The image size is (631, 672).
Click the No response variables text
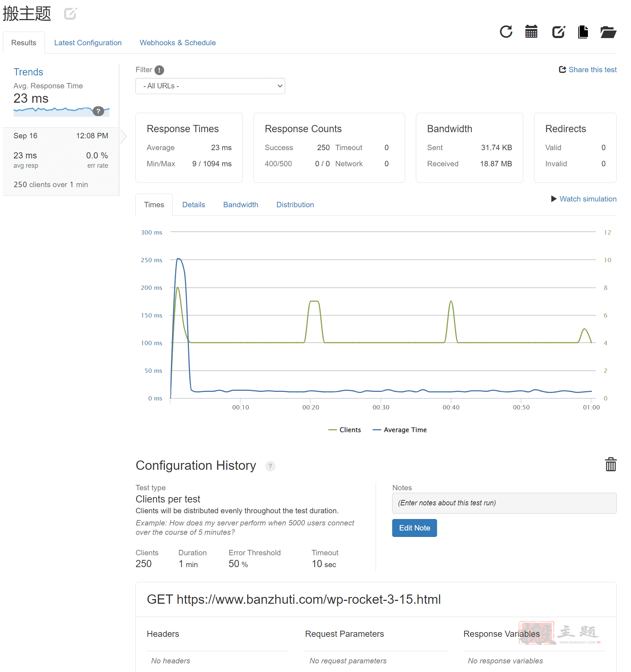[505, 661]
